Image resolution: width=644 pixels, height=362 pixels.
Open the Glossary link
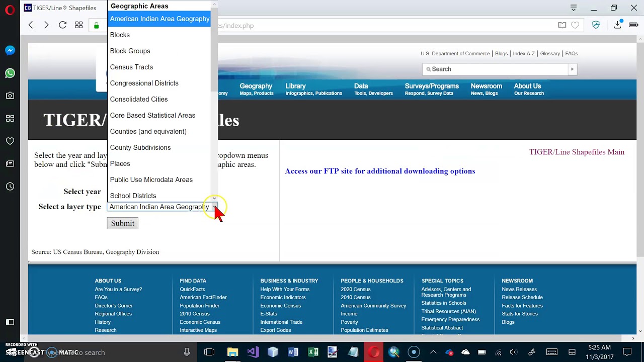point(550,53)
